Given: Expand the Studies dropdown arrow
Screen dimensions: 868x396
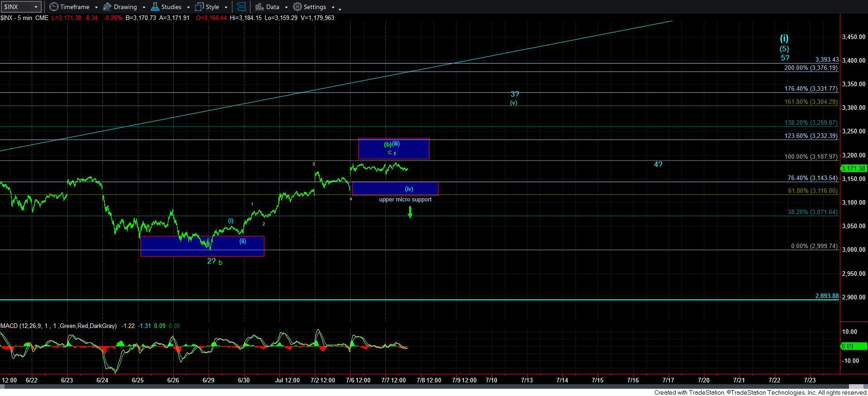Looking at the screenshot, I should pos(188,7).
